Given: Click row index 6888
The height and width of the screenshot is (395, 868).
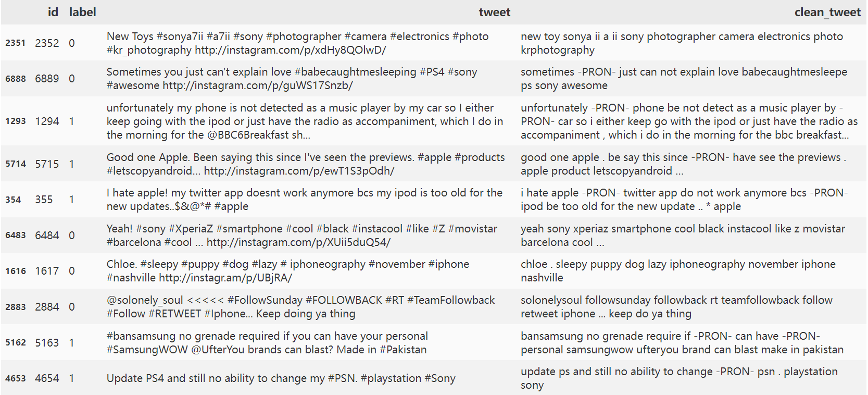Looking at the screenshot, I should click(x=16, y=79).
